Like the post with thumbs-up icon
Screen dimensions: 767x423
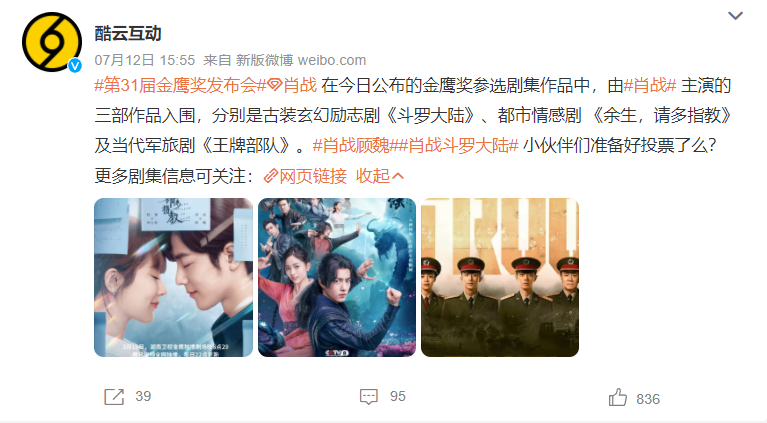[618, 398]
